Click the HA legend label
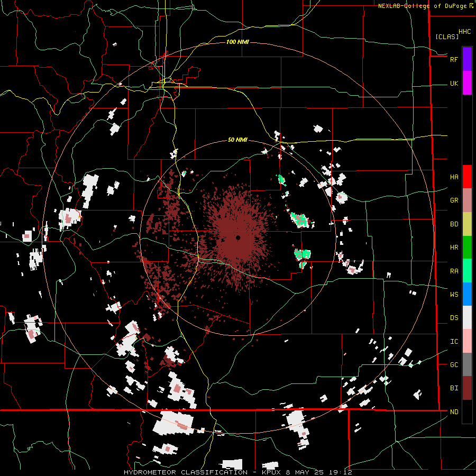476x476 pixels. click(x=454, y=177)
